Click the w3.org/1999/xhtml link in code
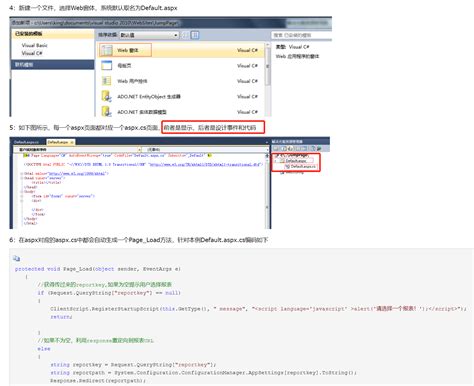Viewport: 474px width, 386px height. (x=77, y=174)
